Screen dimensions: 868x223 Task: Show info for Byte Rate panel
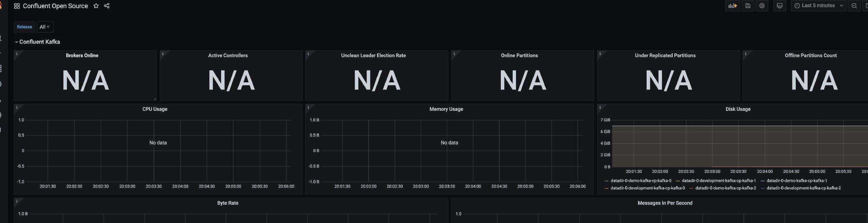tap(17, 201)
